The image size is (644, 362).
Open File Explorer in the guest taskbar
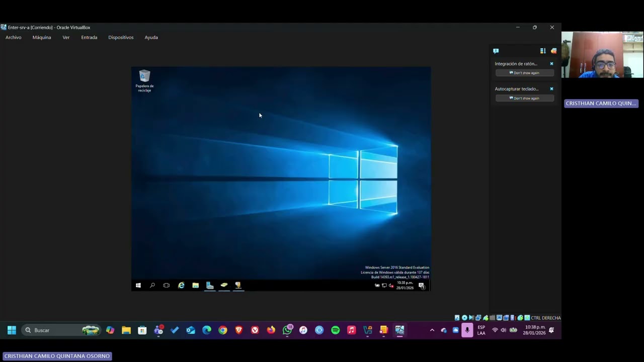(195, 286)
